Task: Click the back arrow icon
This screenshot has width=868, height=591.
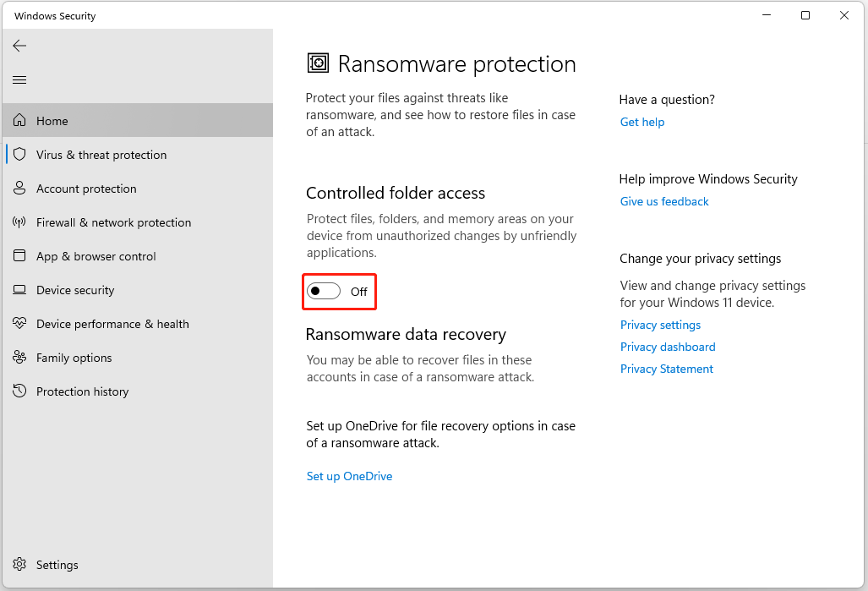Action: (x=19, y=46)
